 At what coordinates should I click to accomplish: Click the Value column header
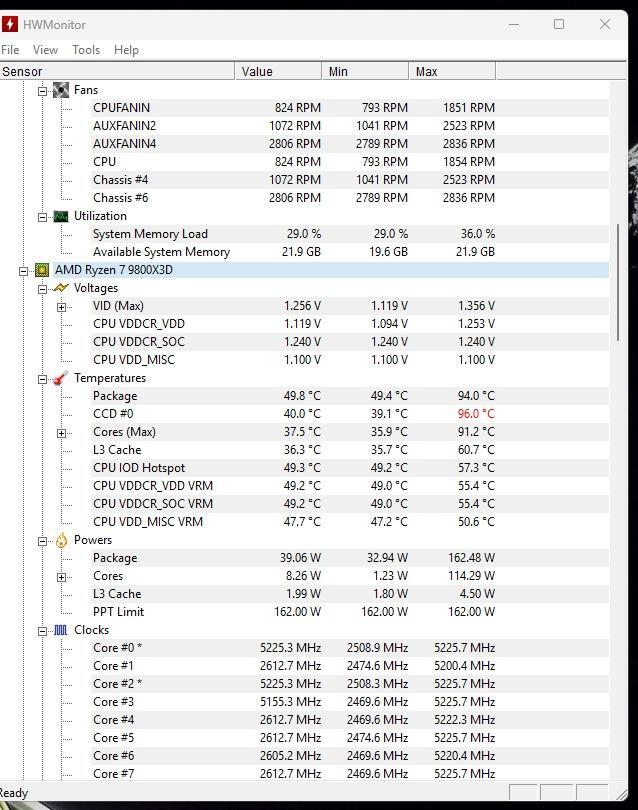pos(278,71)
